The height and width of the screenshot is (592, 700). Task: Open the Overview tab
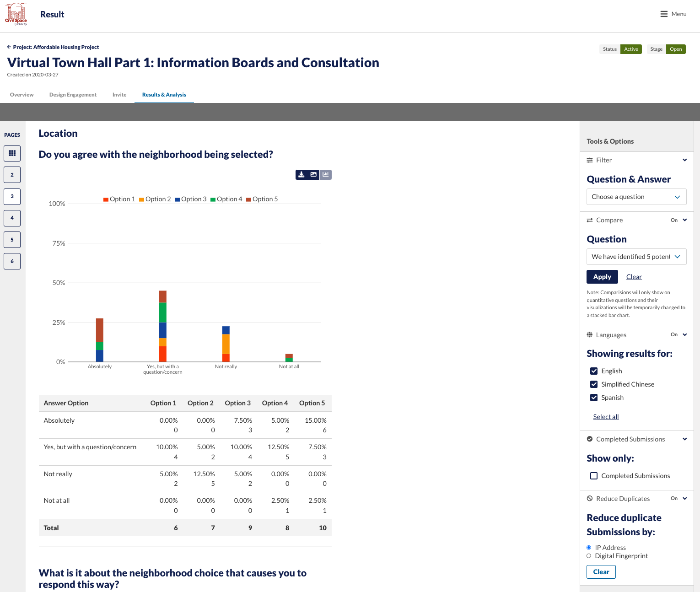pos(22,95)
